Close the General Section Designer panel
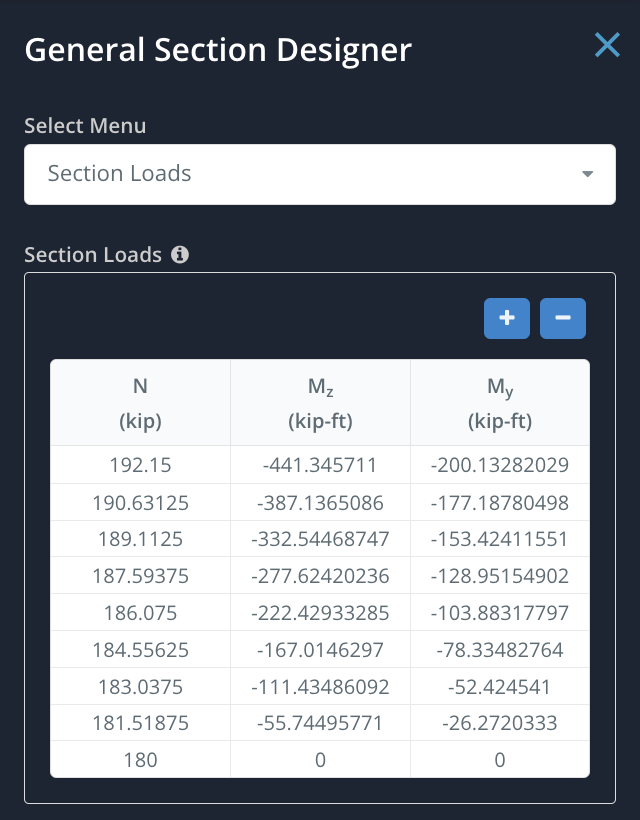Image resolution: width=640 pixels, height=820 pixels. pyautogui.click(x=607, y=45)
